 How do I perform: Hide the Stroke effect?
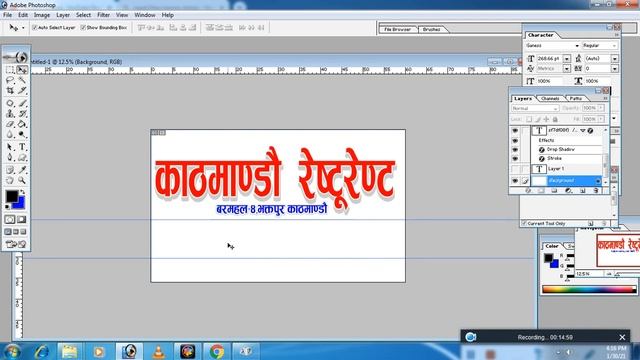coord(515,159)
